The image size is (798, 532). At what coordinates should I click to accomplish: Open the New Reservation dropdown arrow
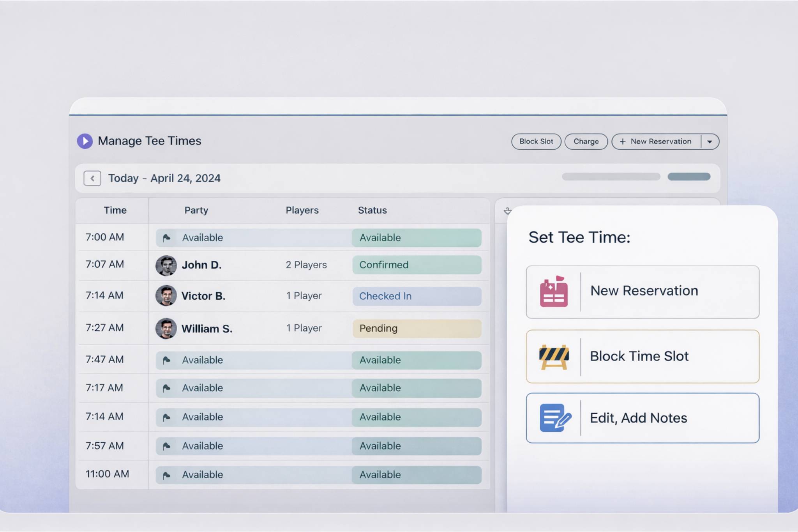(x=710, y=141)
